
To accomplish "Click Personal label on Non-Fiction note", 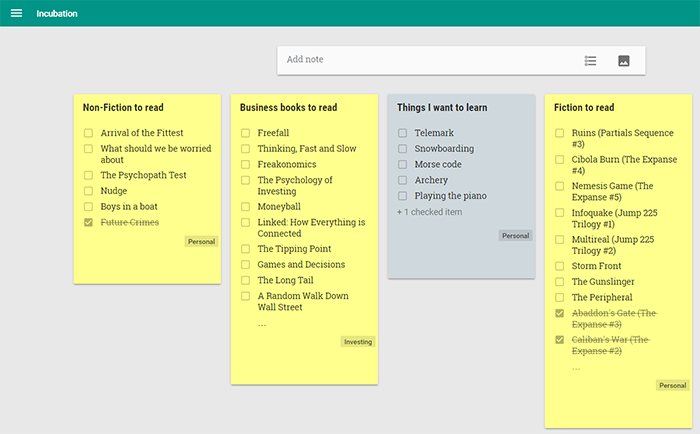I will pyautogui.click(x=201, y=242).
